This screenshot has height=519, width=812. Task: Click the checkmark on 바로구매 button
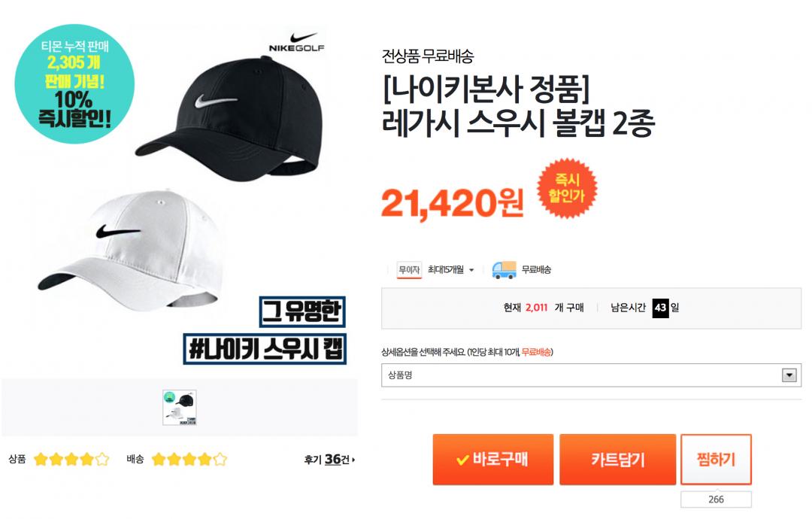point(462,460)
